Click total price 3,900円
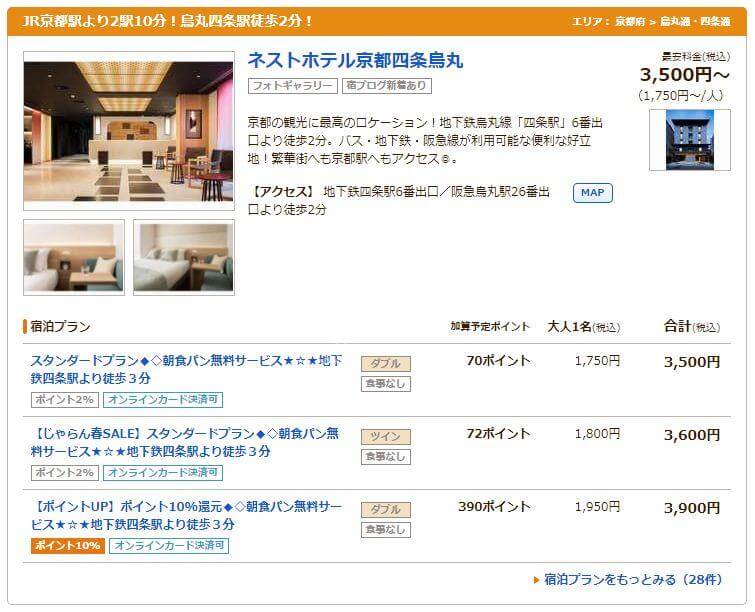 691,508
